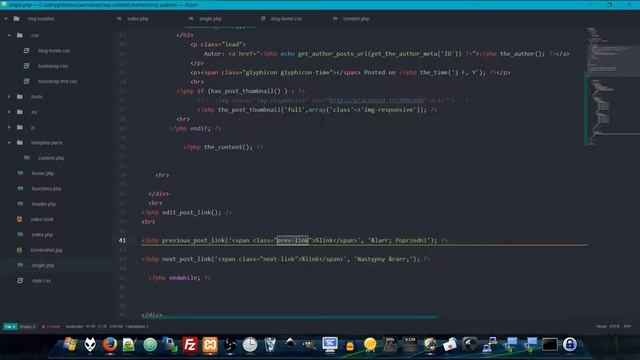The width and height of the screenshot is (640, 360).
Task: Open footer.php in the tree view
Action: 43,173
